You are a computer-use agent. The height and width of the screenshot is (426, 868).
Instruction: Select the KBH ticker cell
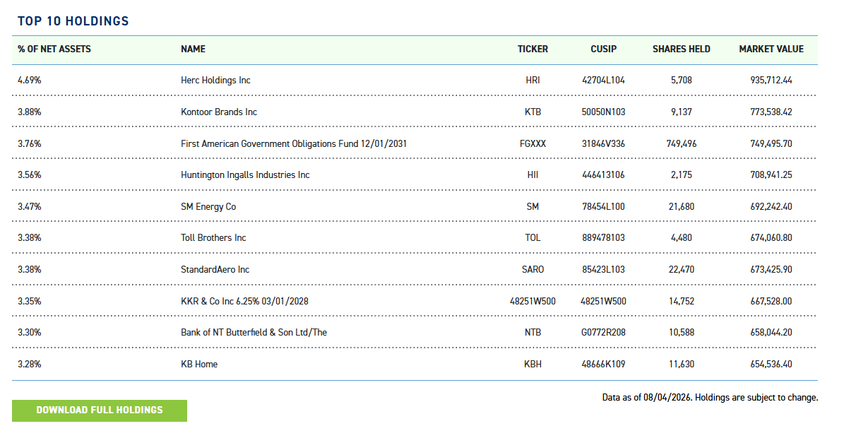[533, 365]
